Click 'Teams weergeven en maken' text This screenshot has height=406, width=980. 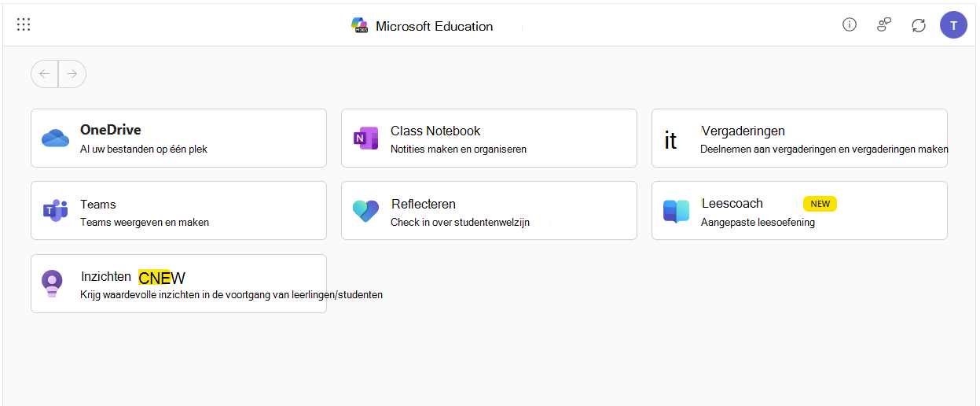[x=145, y=222]
